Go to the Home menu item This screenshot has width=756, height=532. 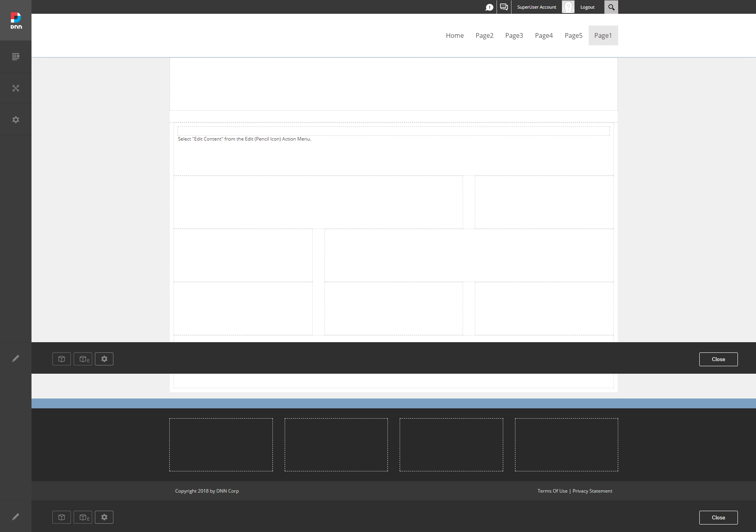point(455,35)
